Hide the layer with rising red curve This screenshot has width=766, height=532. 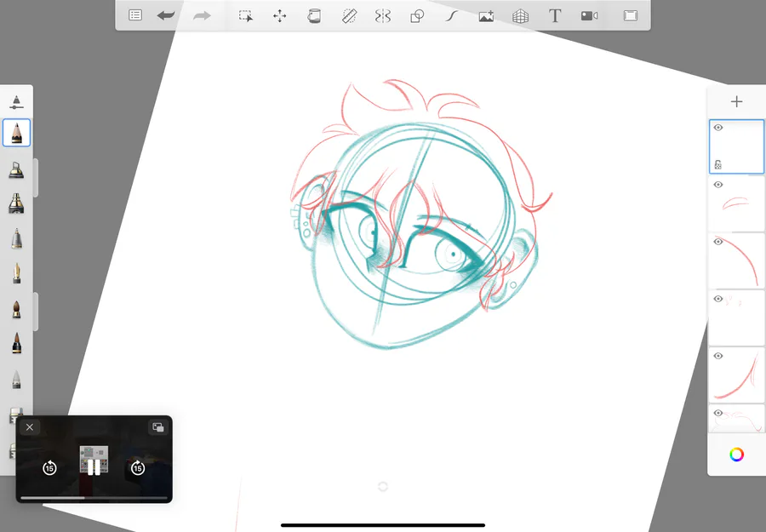[718, 356]
